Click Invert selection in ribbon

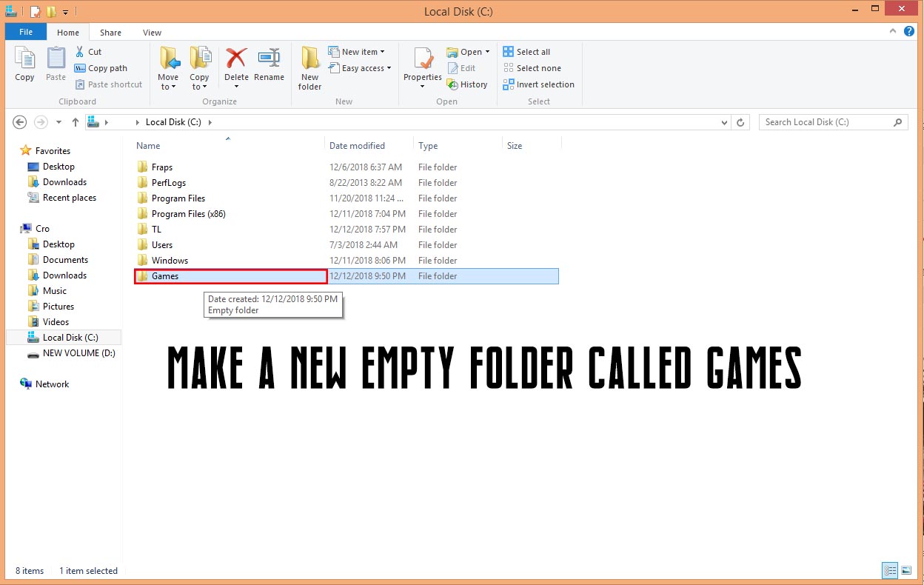click(x=538, y=84)
